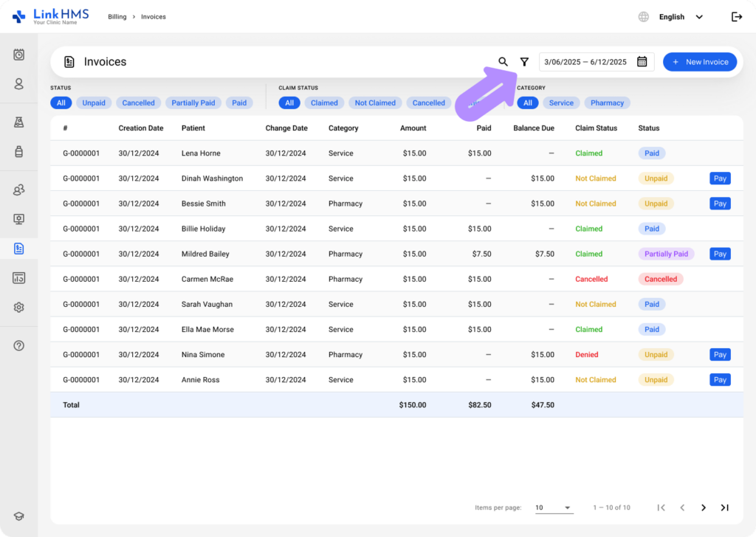Open the graduation cap training icon
Screen dimensions: 756x537
click(x=18, y=516)
